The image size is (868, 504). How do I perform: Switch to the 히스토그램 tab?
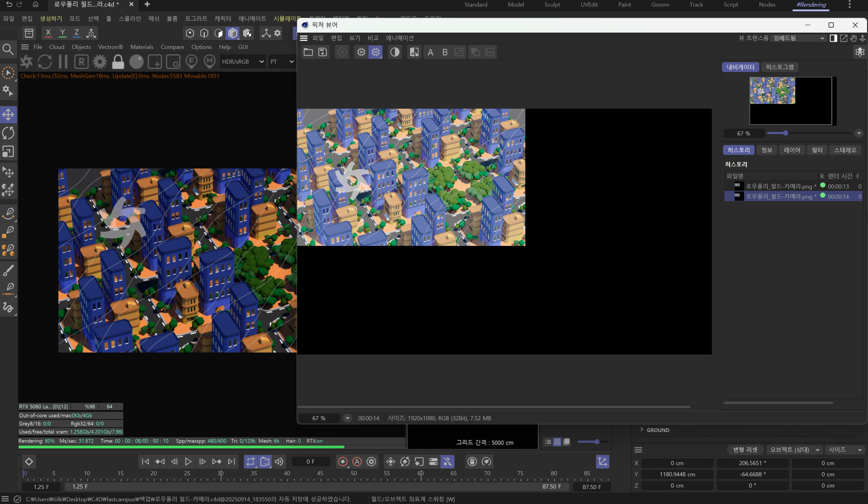tap(779, 67)
